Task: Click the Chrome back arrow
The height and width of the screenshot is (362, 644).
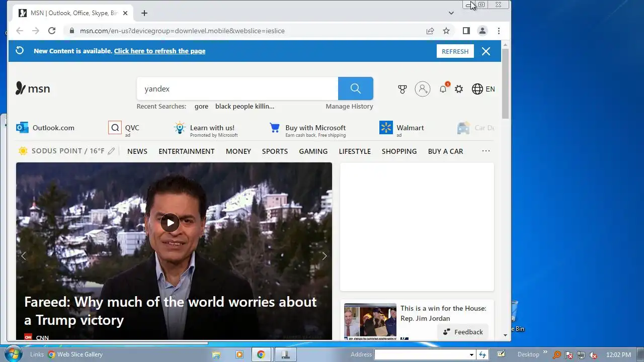Action: click(20, 31)
